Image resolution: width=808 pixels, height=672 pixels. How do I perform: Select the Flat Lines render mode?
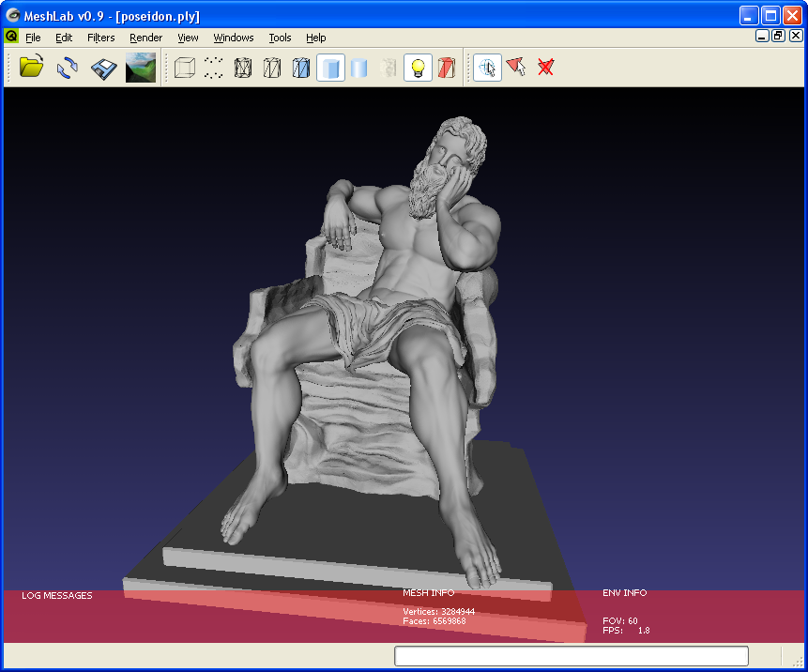tap(301, 68)
